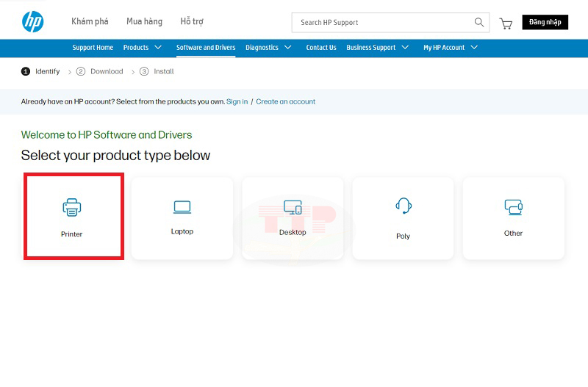Open the Mua hàng menu

pyautogui.click(x=144, y=21)
